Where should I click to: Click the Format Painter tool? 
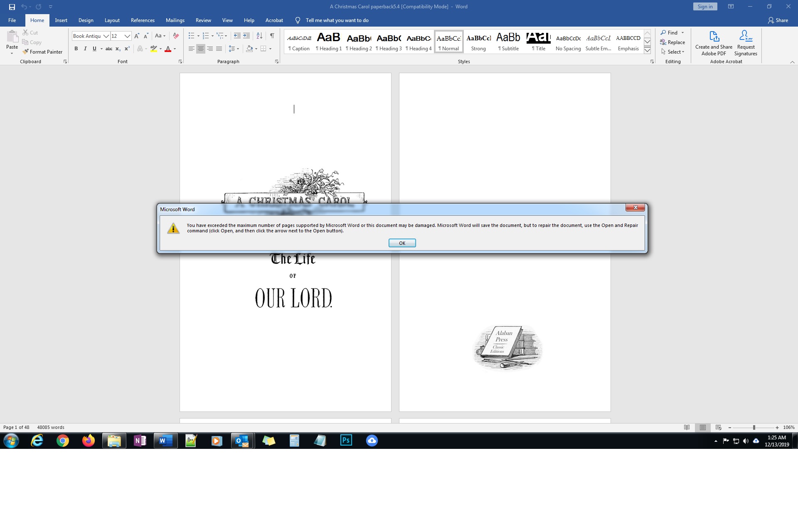[x=42, y=52]
